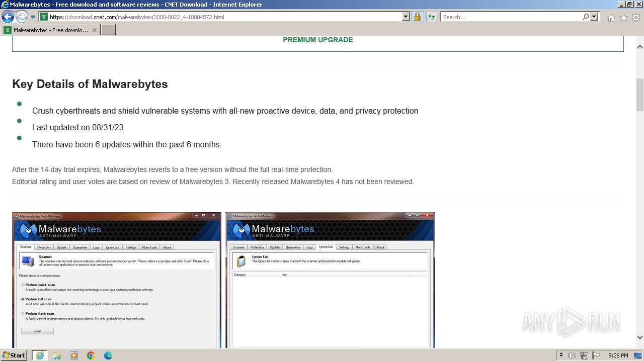The height and width of the screenshot is (362, 644).
Task: Launch Google Chrome from the taskbar
Action: coord(91,355)
